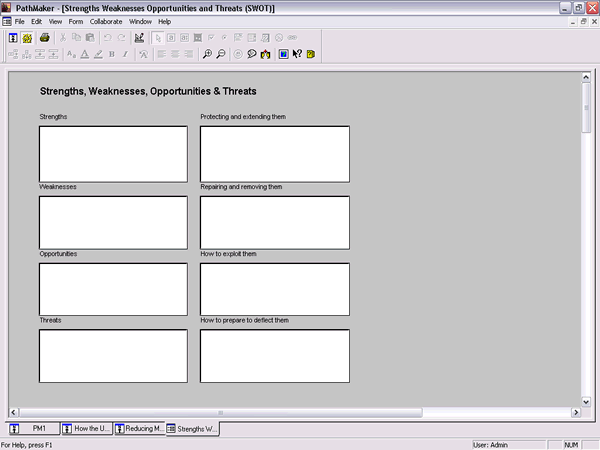Click the How to exploit them box
Screen dimensions: 600x450
(x=274, y=289)
